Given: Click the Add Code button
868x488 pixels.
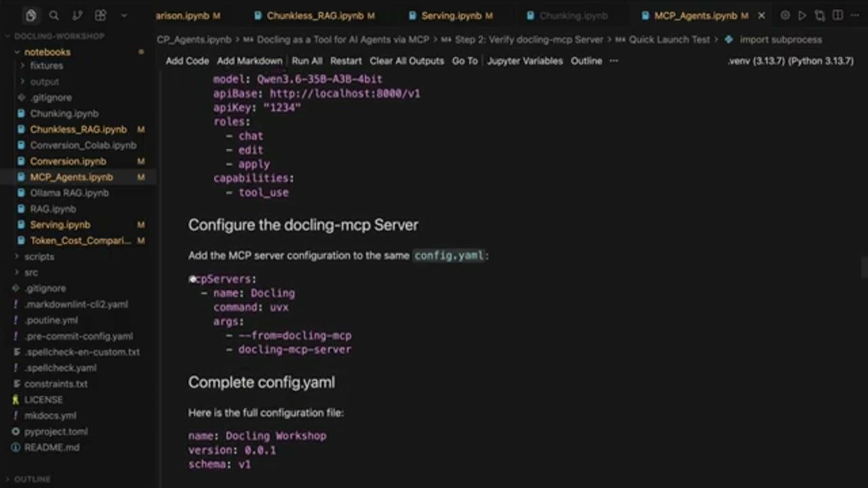Looking at the screenshot, I should tap(187, 60).
